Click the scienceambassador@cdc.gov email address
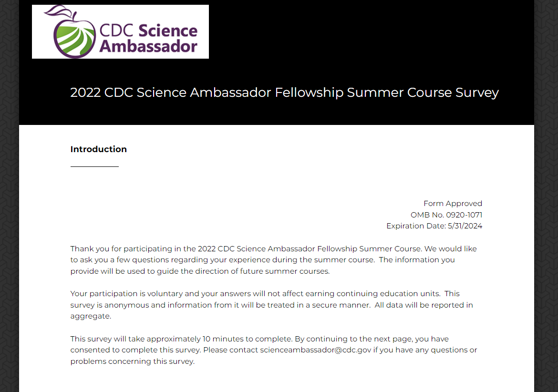This screenshot has width=558, height=392. coord(315,350)
